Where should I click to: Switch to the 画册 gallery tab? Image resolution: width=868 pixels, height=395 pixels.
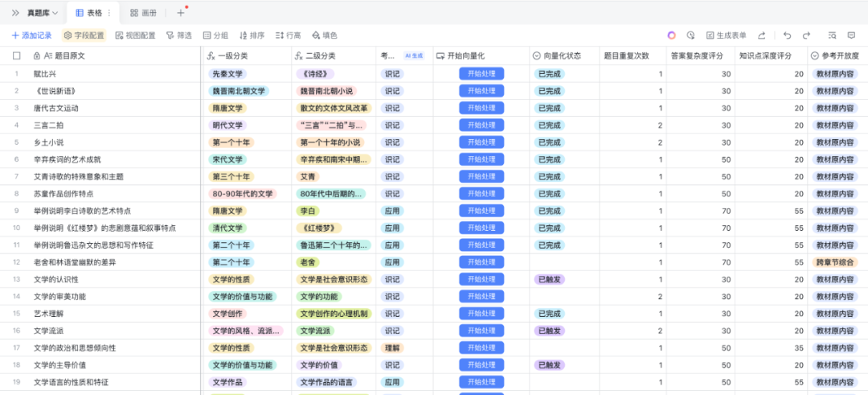tap(143, 13)
